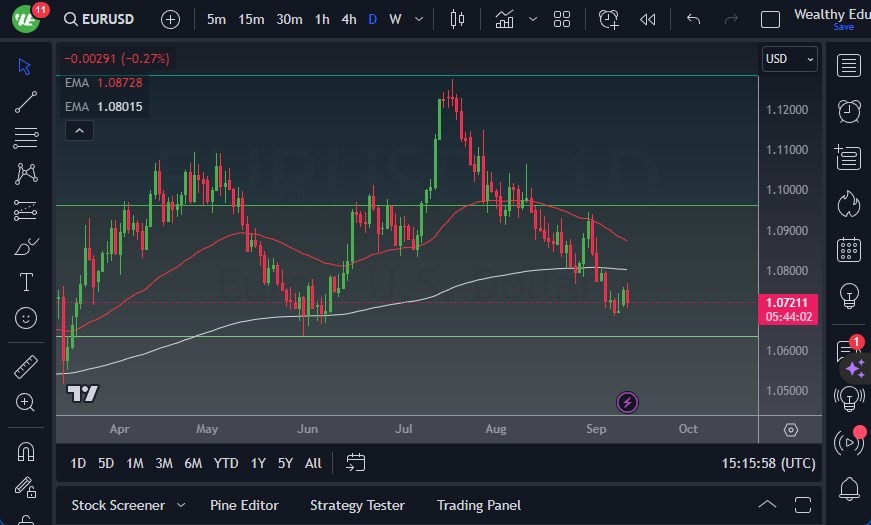The image size is (871, 525).
Task: Select the 6M date range button
Action: [x=193, y=463]
